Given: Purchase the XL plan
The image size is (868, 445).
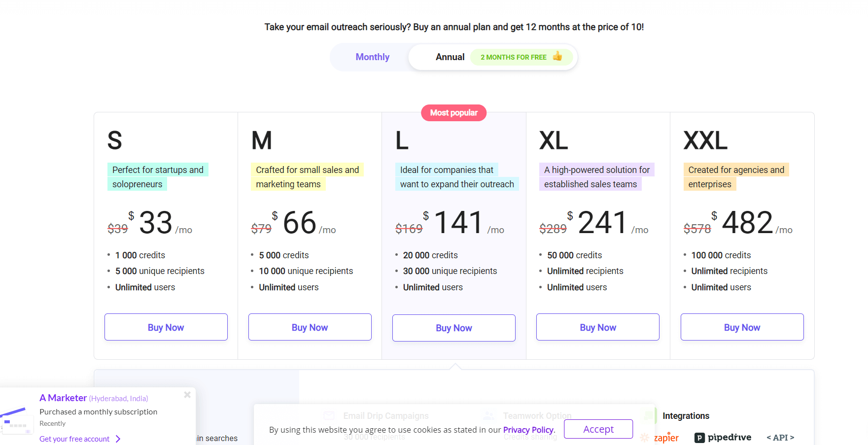Looking at the screenshot, I should 597,327.
